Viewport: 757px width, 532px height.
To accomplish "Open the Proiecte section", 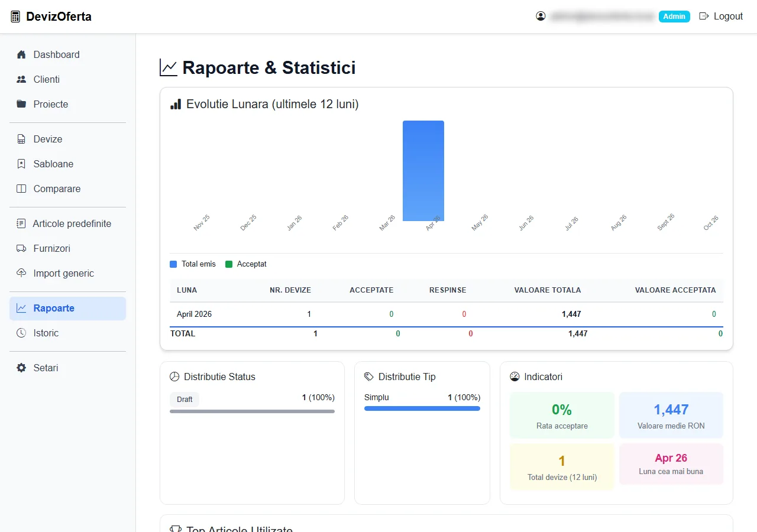I will (67, 104).
